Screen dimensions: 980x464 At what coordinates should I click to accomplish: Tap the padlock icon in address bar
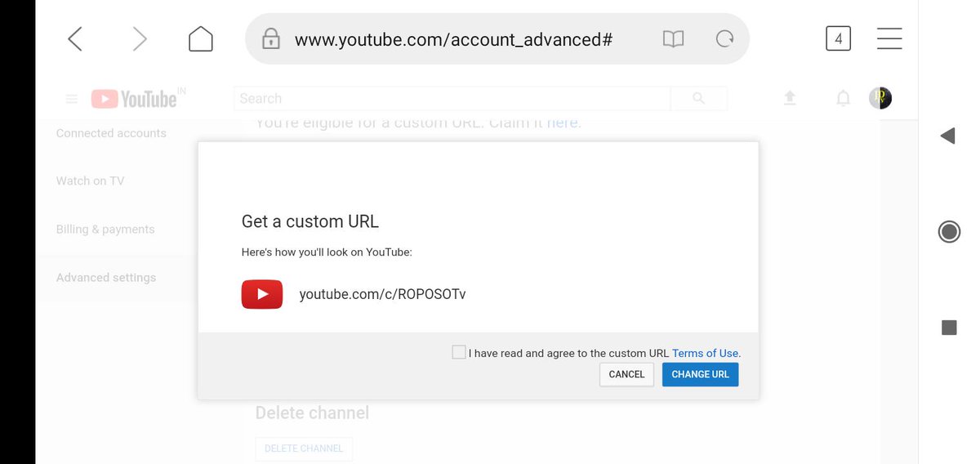[271, 38]
